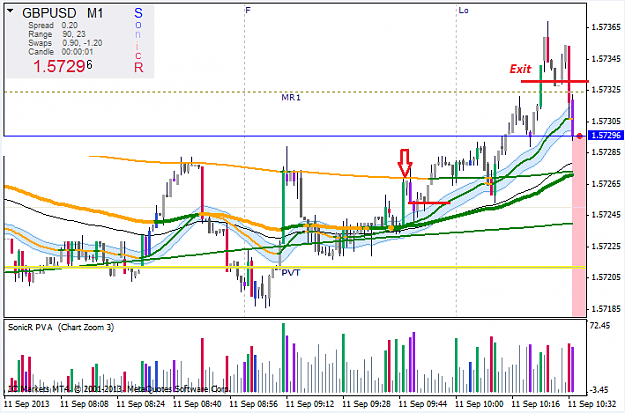
Task: Select the F session marker at top
Action: (248, 10)
